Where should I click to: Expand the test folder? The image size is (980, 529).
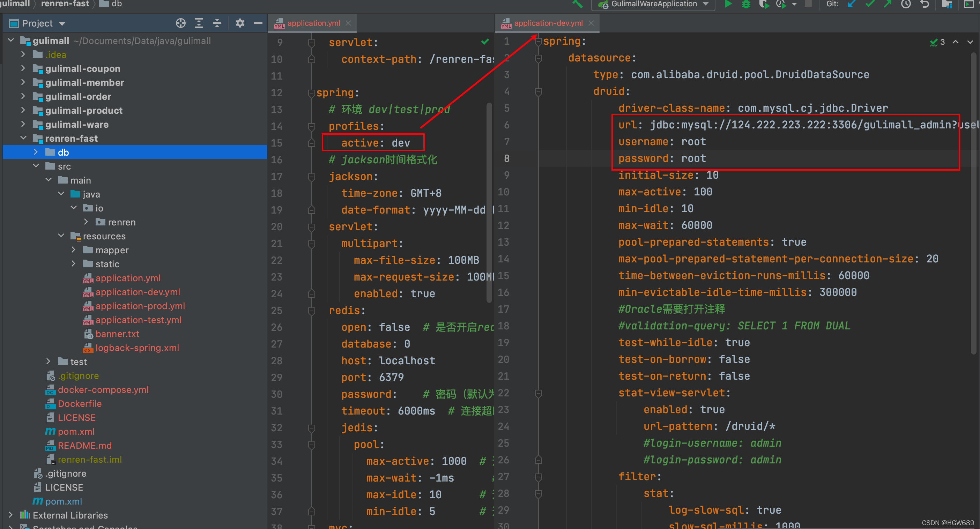pyautogui.click(x=49, y=362)
